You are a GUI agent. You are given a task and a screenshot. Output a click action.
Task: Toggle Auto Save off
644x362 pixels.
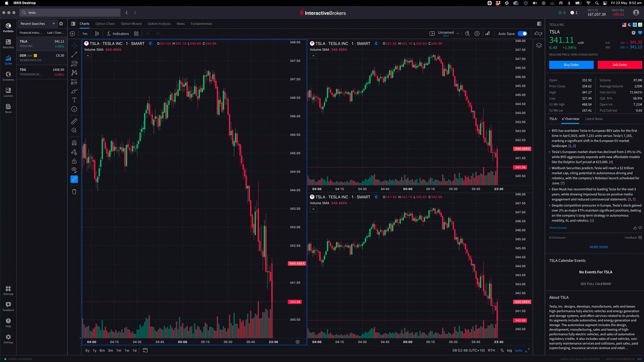(x=523, y=33)
